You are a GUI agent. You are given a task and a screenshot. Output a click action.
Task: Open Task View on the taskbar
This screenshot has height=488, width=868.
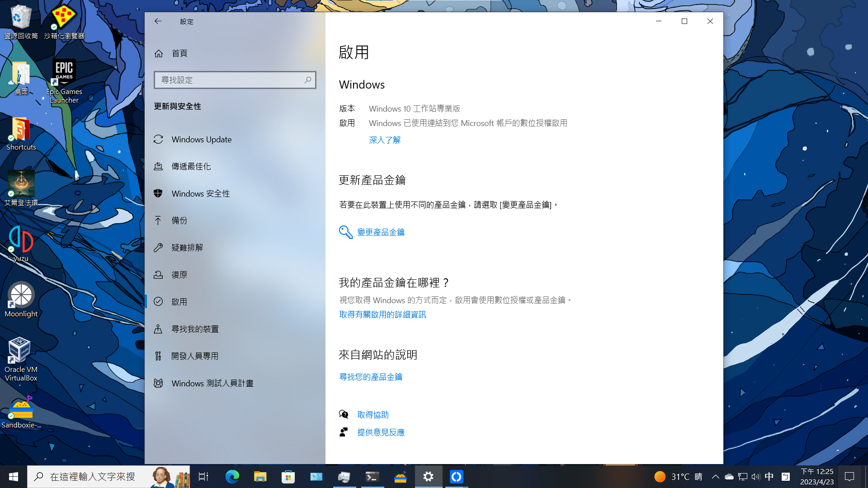(x=203, y=477)
